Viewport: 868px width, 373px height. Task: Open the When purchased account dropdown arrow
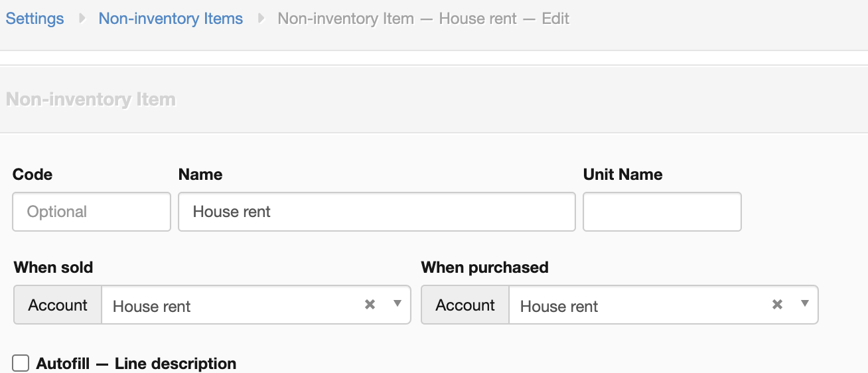(x=805, y=304)
